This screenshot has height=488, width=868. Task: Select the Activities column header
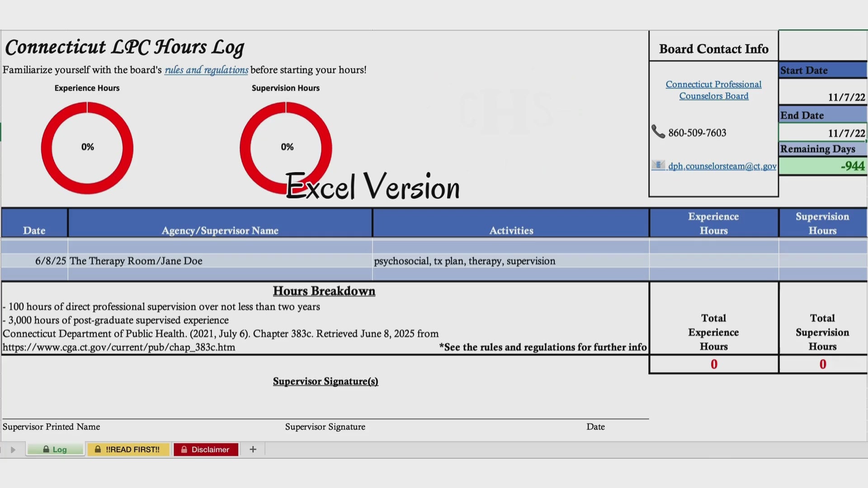(511, 223)
